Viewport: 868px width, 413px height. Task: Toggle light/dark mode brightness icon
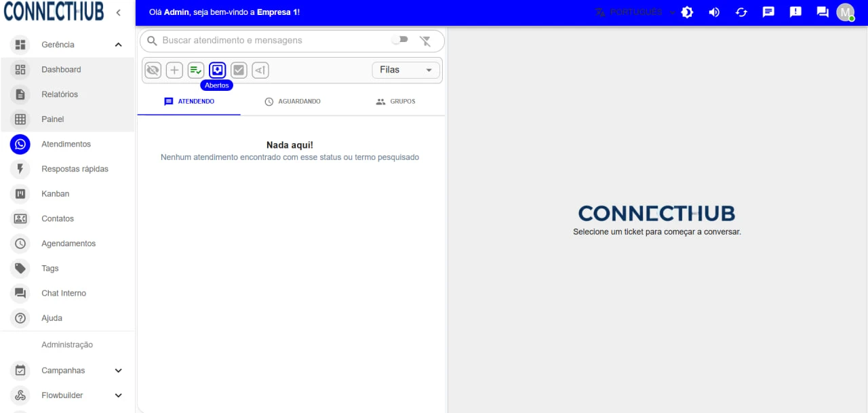click(687, 12)
